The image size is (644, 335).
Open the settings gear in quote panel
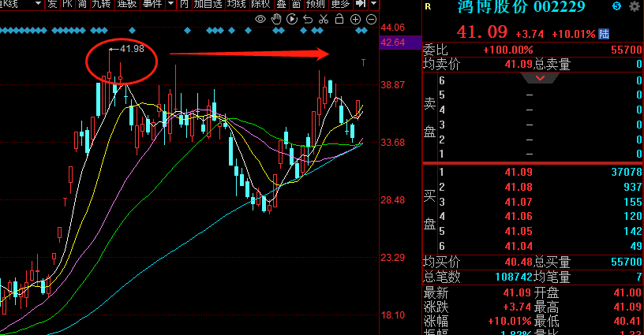point(635,7)
